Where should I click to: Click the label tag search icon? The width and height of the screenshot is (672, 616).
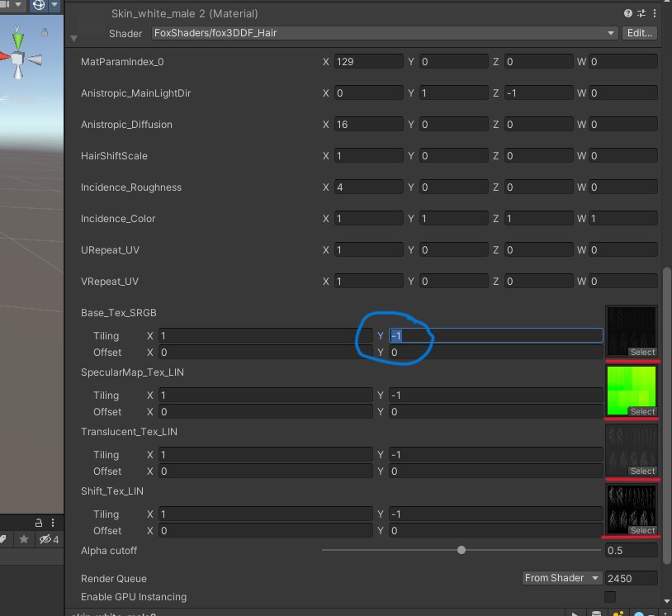click(3, 539)
